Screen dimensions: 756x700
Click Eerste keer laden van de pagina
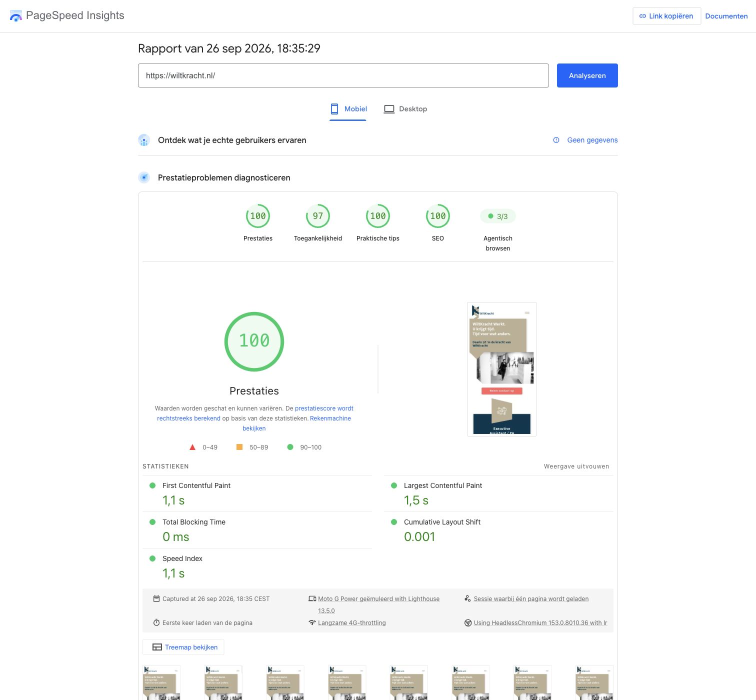click(207, 623)
